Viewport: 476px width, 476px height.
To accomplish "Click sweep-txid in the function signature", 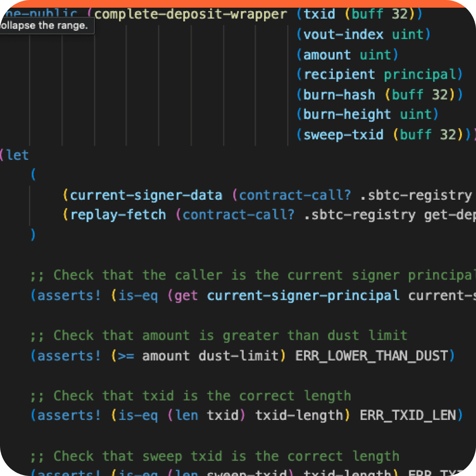I will (x=343, y=135).
